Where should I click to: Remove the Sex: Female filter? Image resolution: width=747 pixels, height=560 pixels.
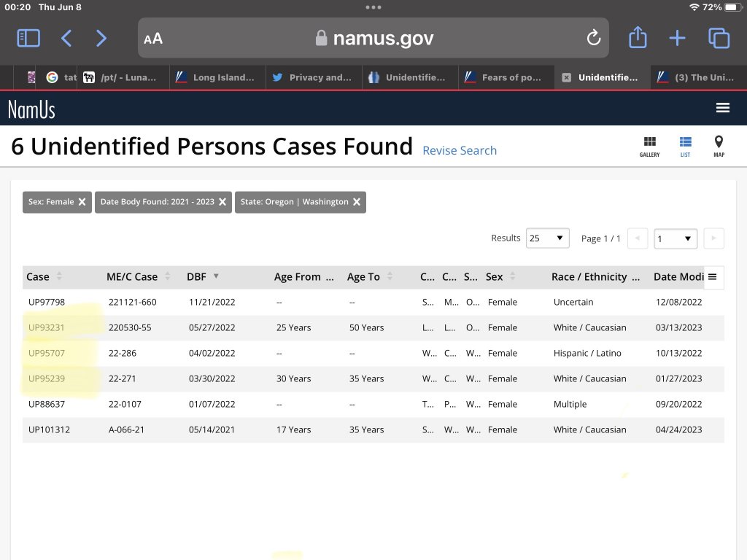point(82,202)
